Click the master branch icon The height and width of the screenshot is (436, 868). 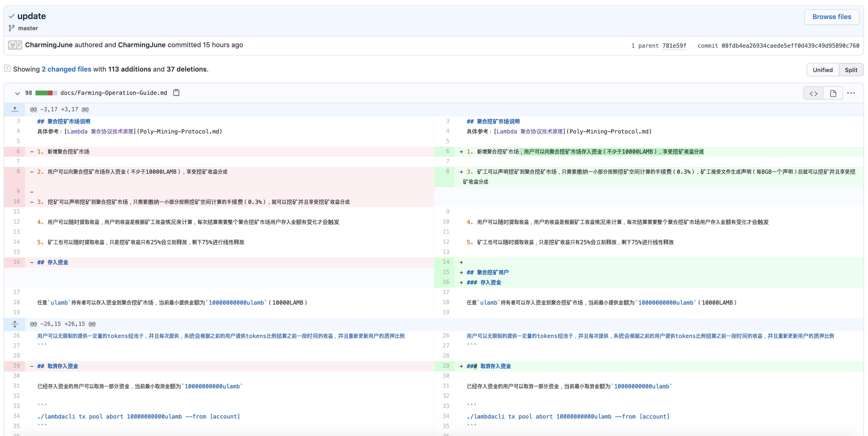tap(11, 28)
